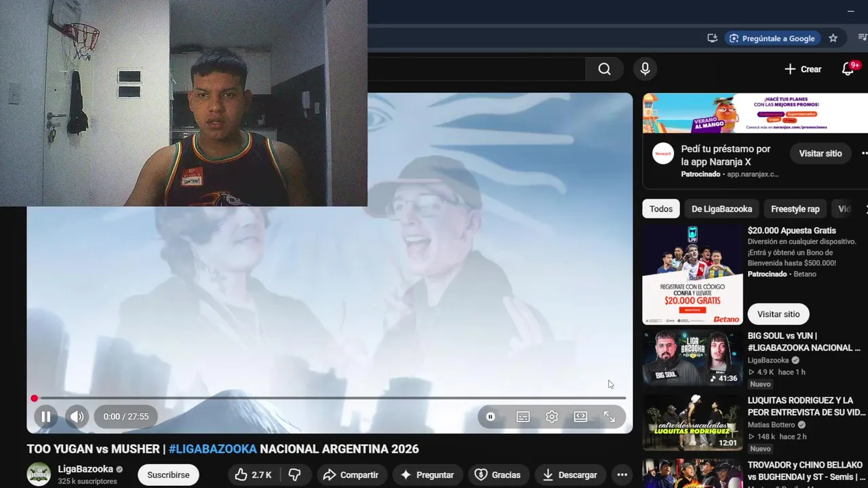Open the player settings gear
This screenshot has height=488, width=868.
coord(552,417)
